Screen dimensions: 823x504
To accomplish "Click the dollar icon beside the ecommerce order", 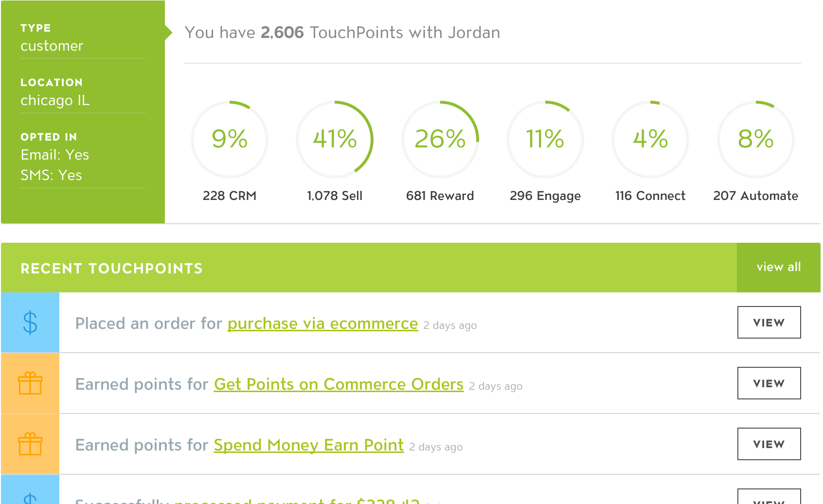I will coord(30,323).
